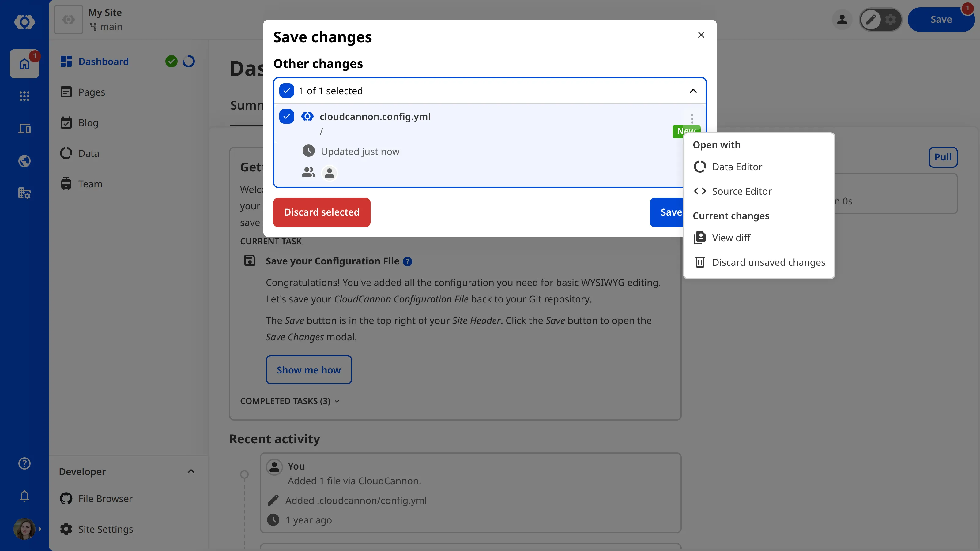Open the home icon with notification badge
Screen dimensions: 980x551
24,63
